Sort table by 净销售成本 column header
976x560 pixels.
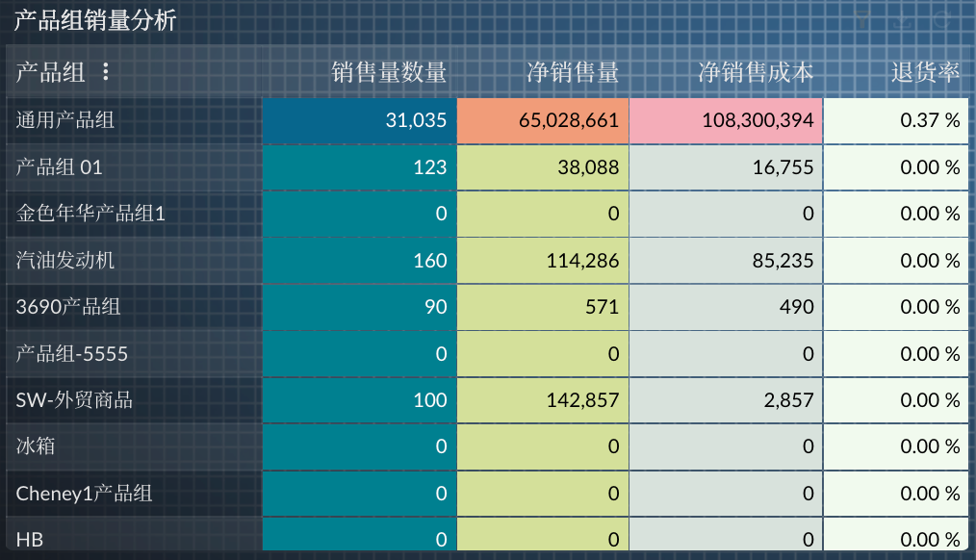tap(756, 71)
